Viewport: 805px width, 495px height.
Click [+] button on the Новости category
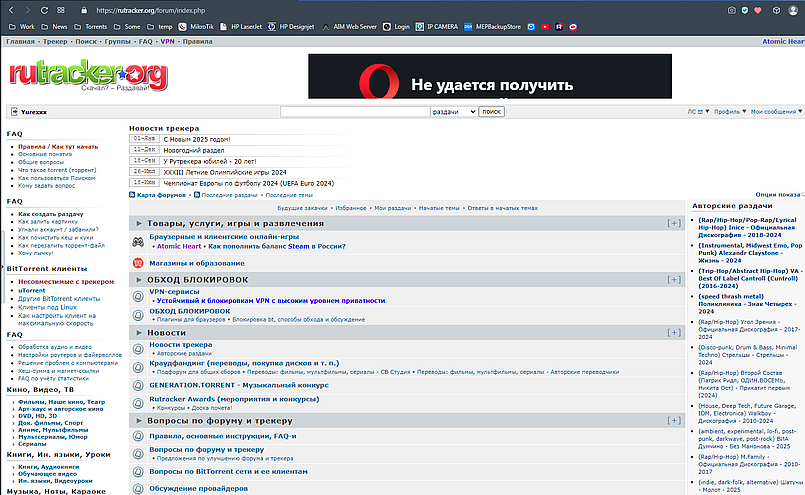point(674,333)
